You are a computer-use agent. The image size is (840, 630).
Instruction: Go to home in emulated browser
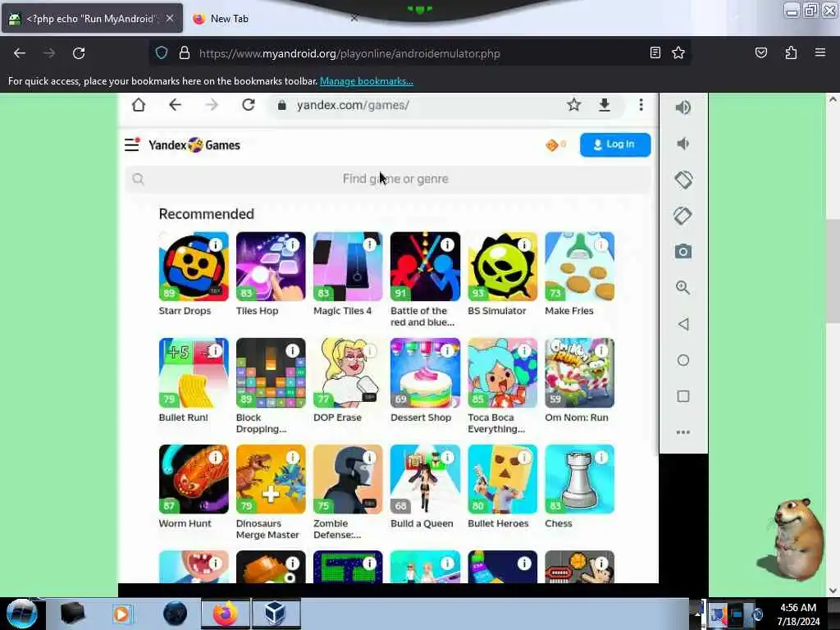139,105
